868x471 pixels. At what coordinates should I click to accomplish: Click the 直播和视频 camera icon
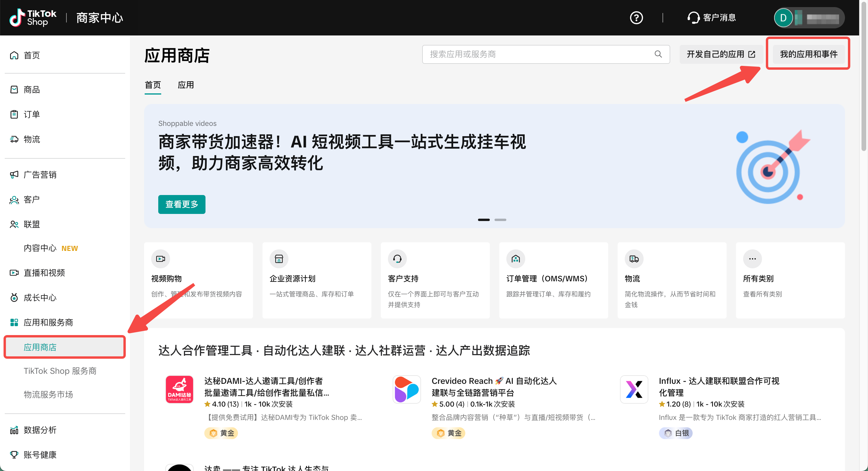[x=14, y=273]
